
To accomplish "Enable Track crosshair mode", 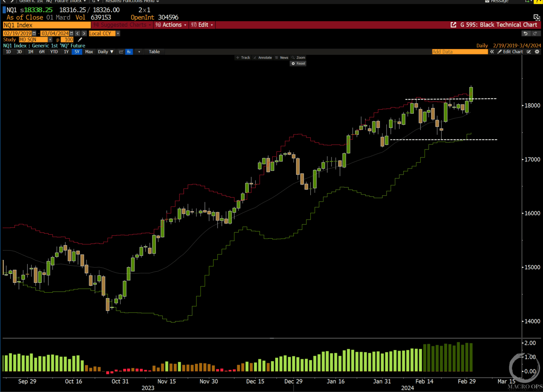I will click(x=243, y=57).
